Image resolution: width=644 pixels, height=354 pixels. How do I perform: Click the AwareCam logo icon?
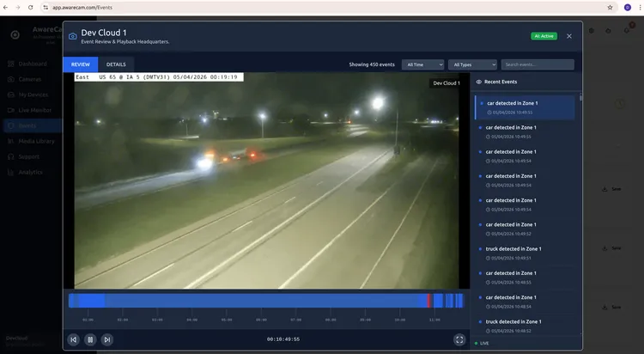coord(15,35)
